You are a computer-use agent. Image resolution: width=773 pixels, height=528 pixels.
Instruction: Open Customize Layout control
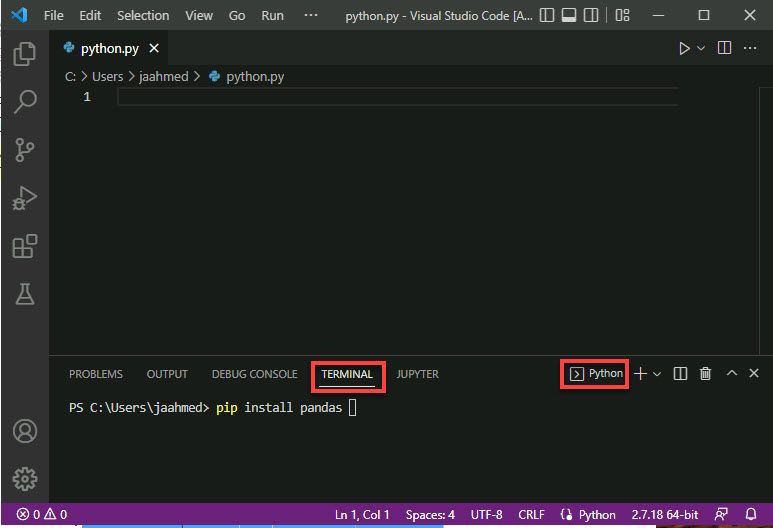pyautogui.click(x=623, y=15)
